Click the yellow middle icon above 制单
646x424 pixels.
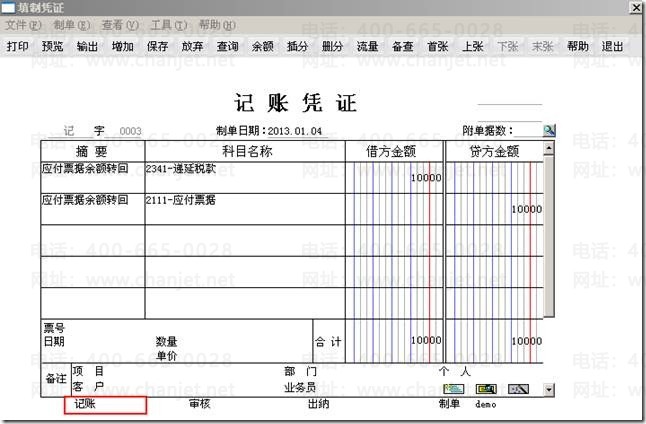[x=486, y=389]
